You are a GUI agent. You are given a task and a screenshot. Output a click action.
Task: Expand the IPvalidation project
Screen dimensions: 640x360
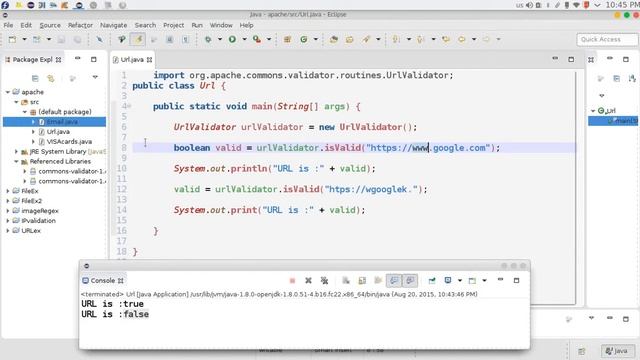[x=8, y=221]
